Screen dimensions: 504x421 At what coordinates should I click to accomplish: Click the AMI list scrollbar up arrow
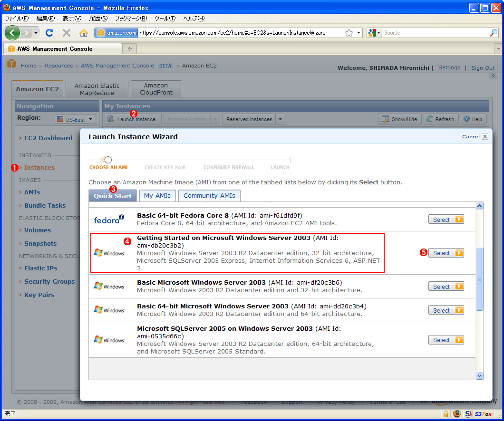pos(480,206)
